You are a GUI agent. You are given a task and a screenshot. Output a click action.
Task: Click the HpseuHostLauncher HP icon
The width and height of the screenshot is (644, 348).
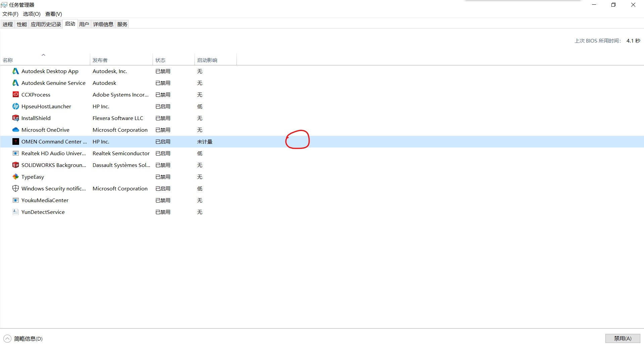(x=15, y=106)
